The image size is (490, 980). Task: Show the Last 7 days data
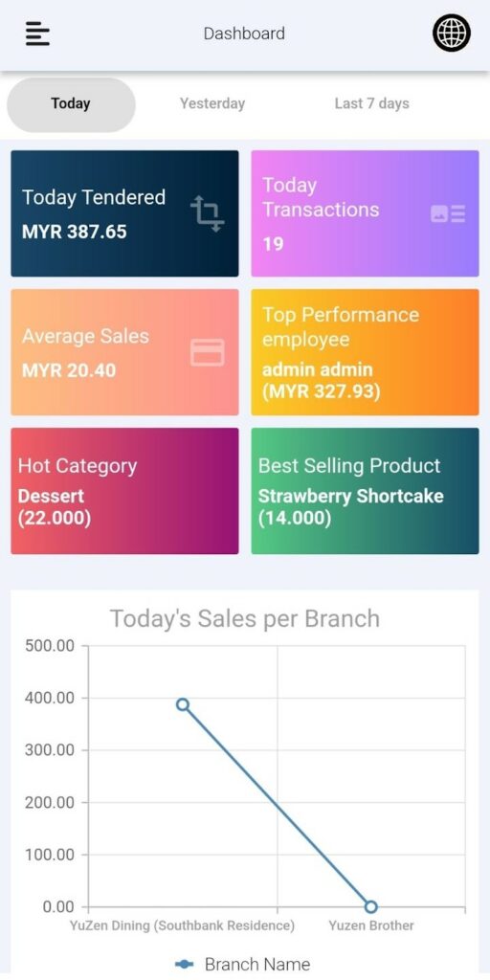[x=372, y=103]
